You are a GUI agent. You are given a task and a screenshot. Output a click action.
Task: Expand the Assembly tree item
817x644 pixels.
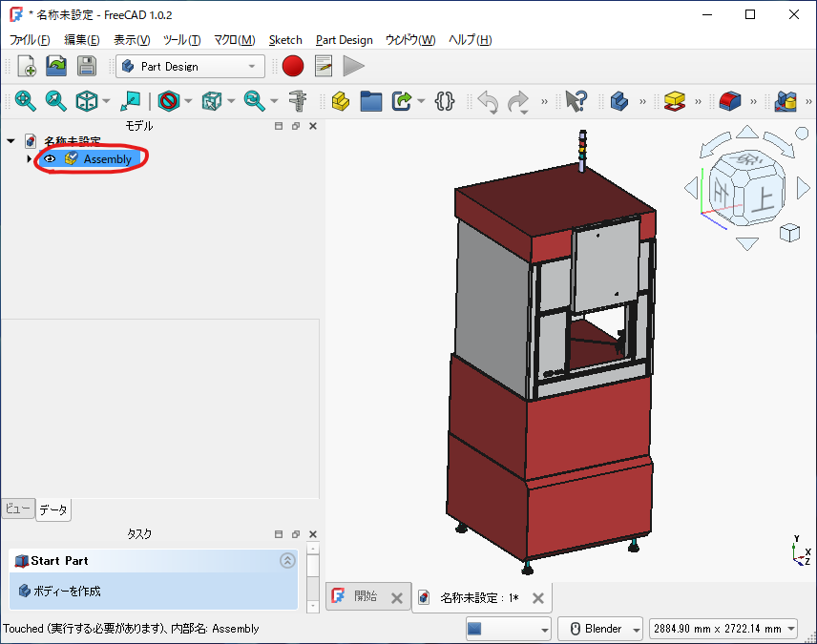[29, 159]
